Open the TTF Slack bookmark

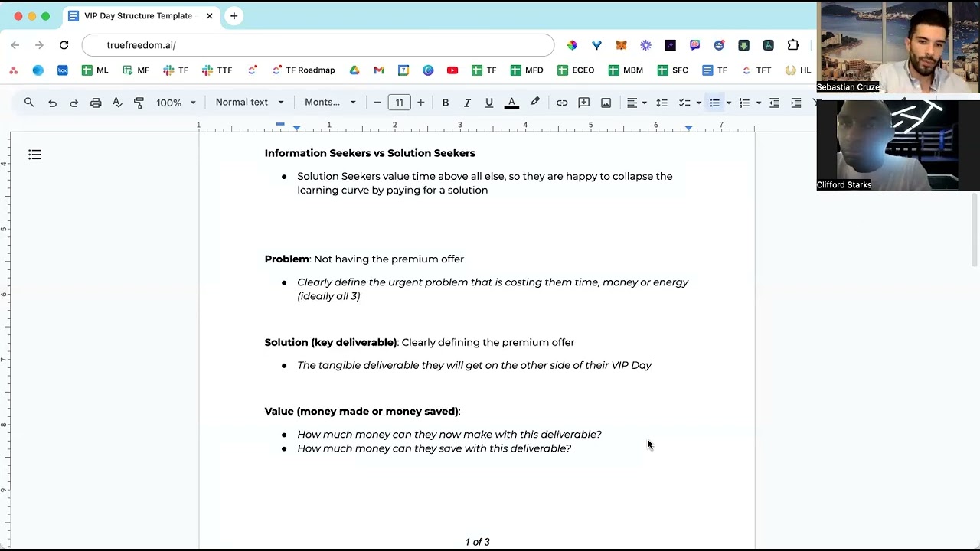[217, 70]
